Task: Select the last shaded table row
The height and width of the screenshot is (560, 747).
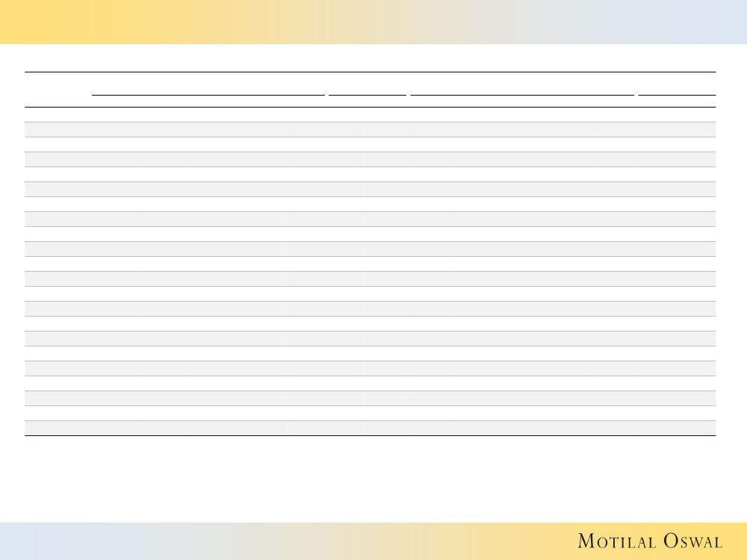Action: pos(370,428)
